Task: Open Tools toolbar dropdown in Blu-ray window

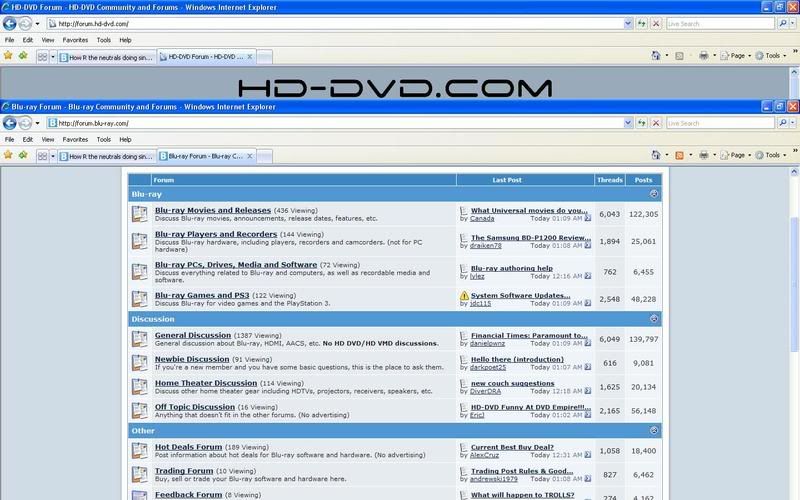Action: pyautogui.click(x=785, y=155)
